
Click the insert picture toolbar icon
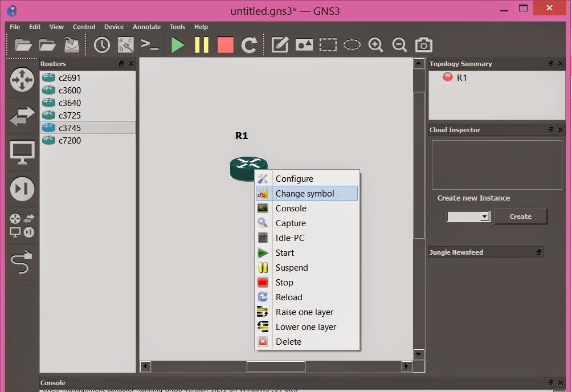(x=304, y=45)
